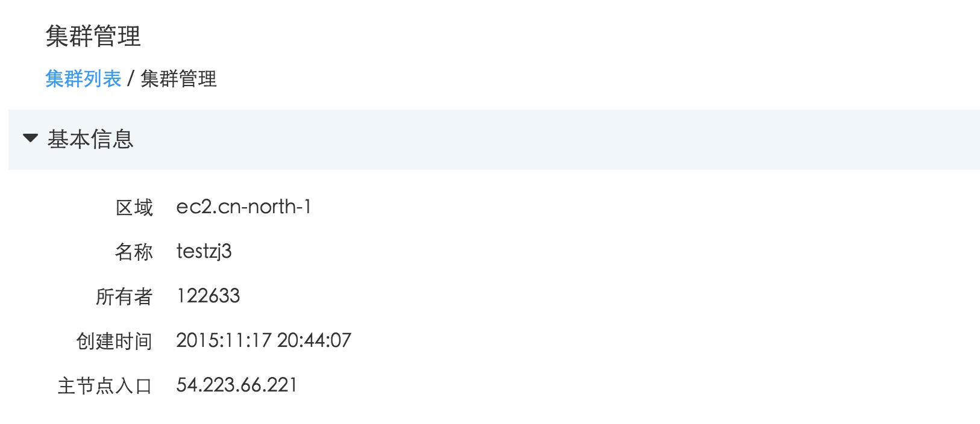Click the 集群管理 page title

[x=93, y=37]
